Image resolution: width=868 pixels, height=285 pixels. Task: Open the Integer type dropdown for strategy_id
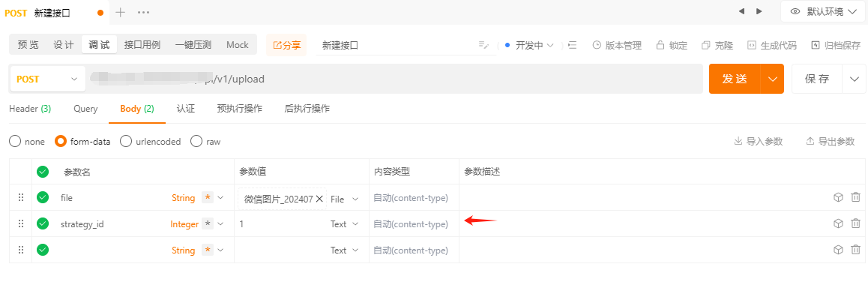(220, 223)
